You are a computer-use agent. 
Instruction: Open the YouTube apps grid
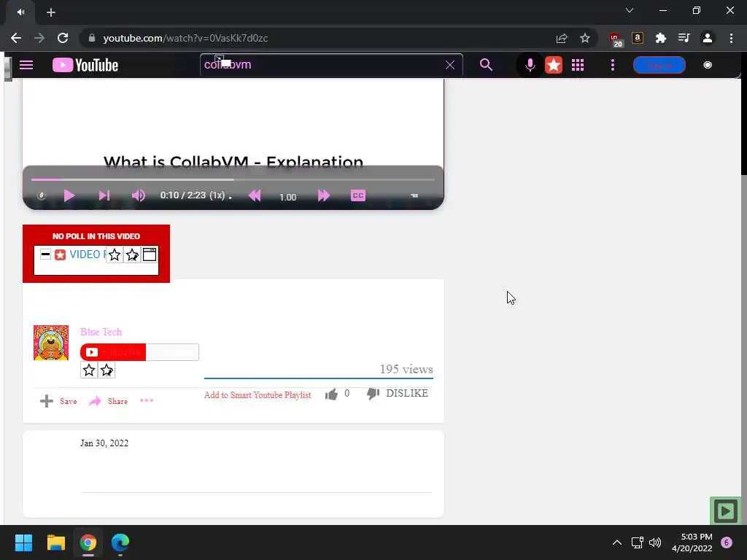(x=578, y=65)
